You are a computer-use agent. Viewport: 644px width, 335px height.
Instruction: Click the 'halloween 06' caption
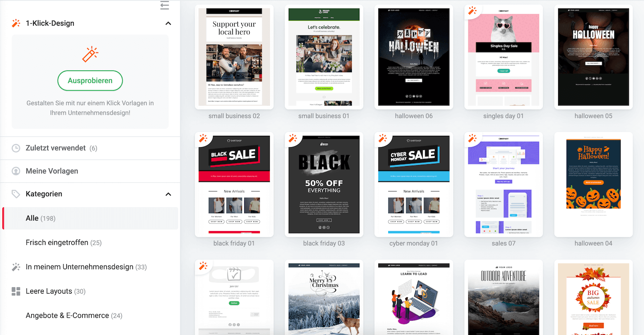(x=414, y=116)
